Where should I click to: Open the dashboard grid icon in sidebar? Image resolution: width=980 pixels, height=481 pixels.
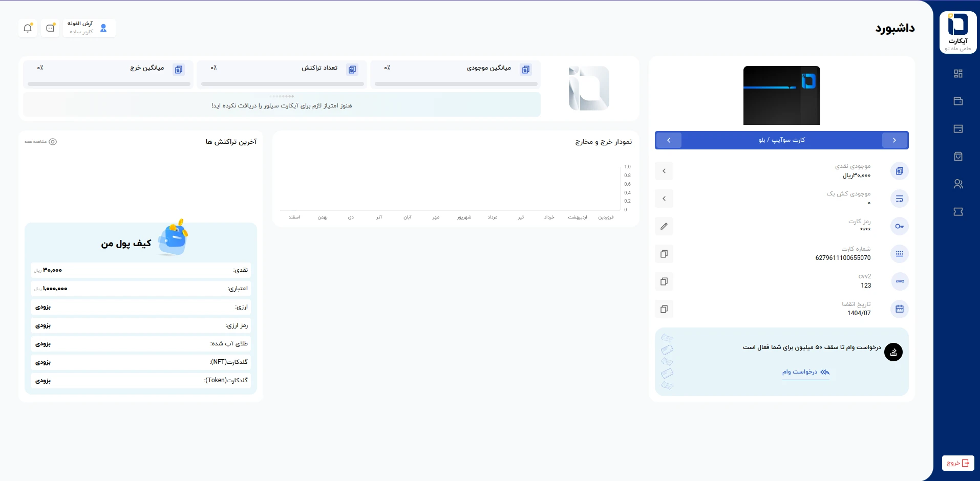coord(958,74)
